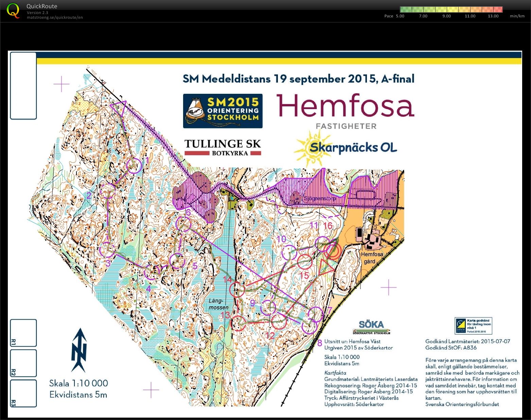Select the 13.00 pace value
The image size is (531, 420).
point(493,16)
